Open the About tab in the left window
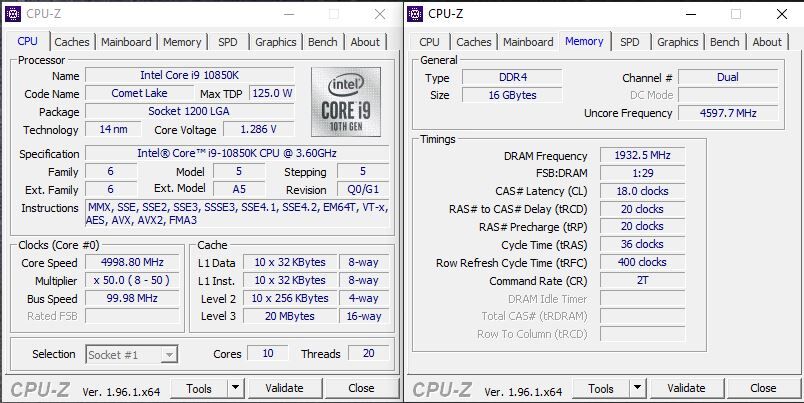 (365, 42)
